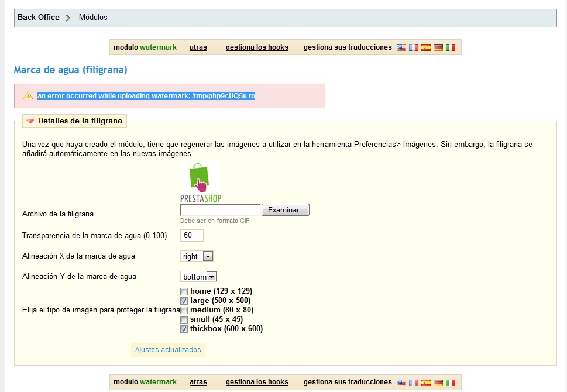Select US English flag in bottom translations bar
Screen dimensions: 567x392
[x=401, y=383]
